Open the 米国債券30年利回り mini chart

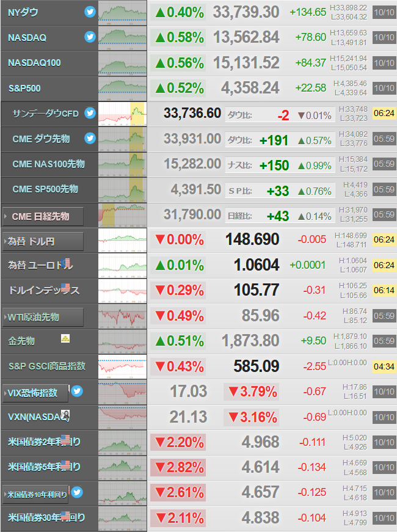tap(123, 519)
